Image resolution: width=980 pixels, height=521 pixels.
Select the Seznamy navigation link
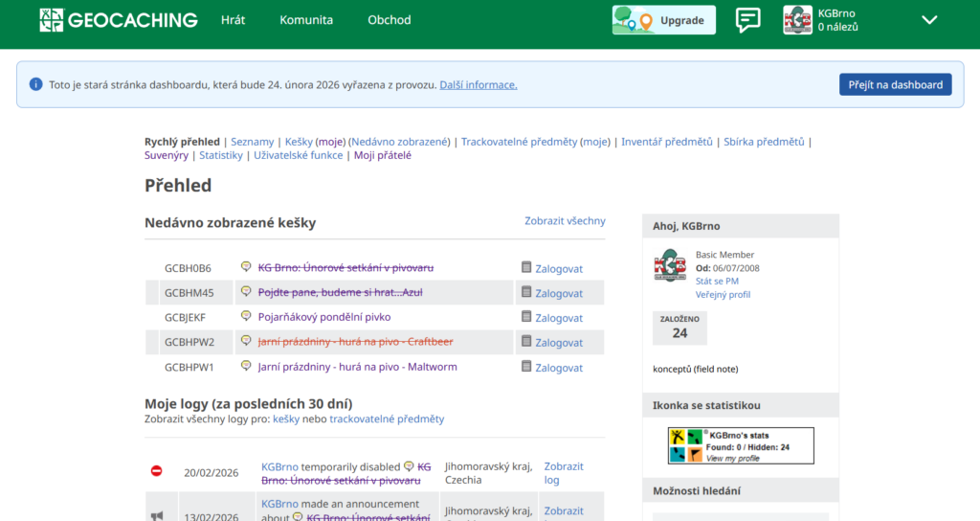tap(253, 142)
